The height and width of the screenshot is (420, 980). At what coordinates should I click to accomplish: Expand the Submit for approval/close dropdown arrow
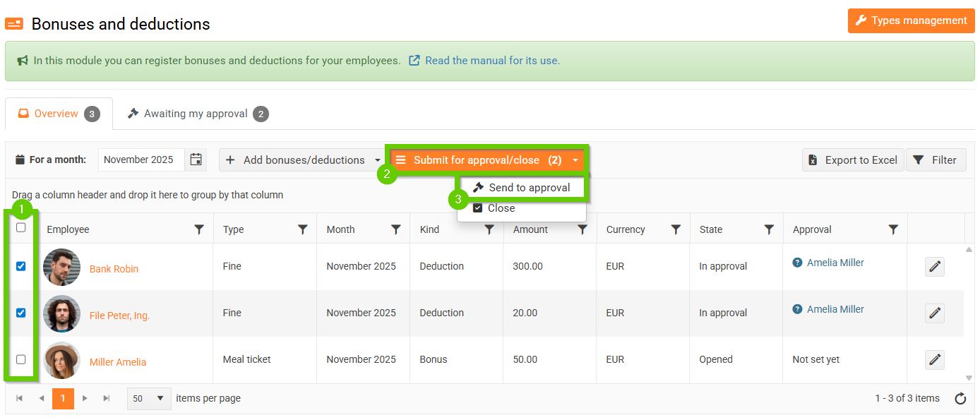575,160
